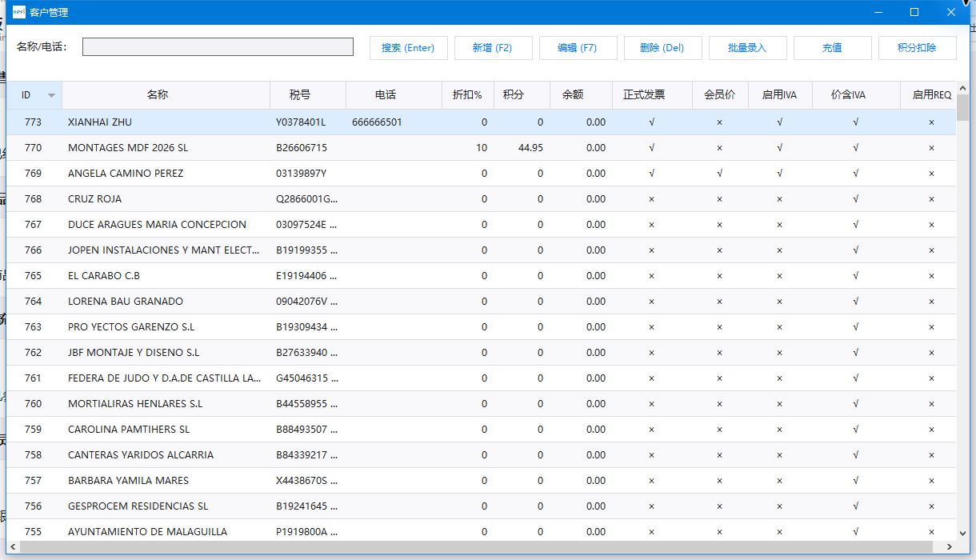Image resolution: width=976 pixels, height=560 pixels.
Task: Click the app icon in the 客户管理 title bar
Action: [x=18, y=12]
